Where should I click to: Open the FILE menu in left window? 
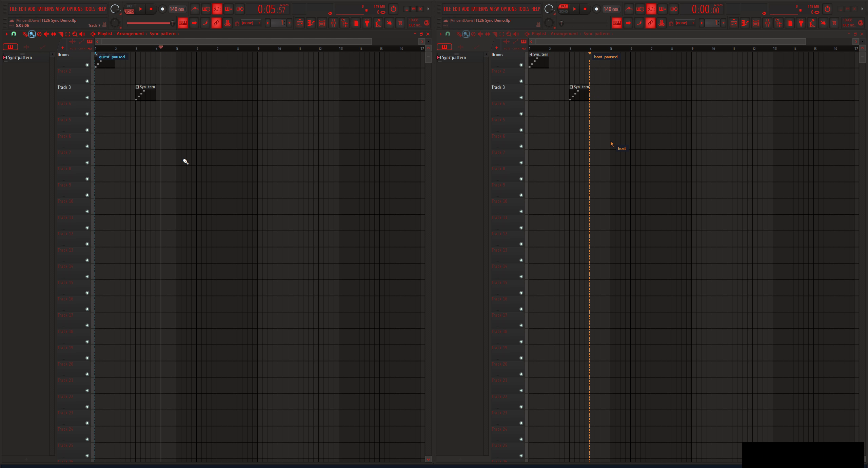click(x=13, y=9)
